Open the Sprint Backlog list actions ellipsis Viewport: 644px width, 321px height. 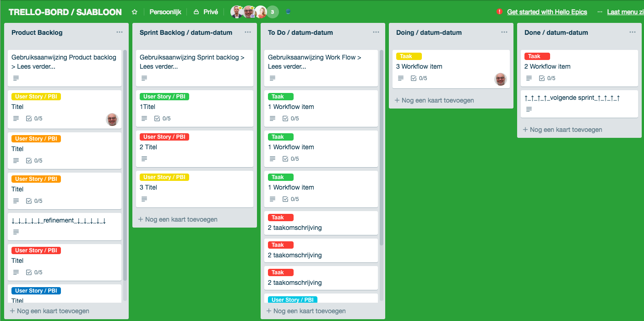click(x=248, y=33)
